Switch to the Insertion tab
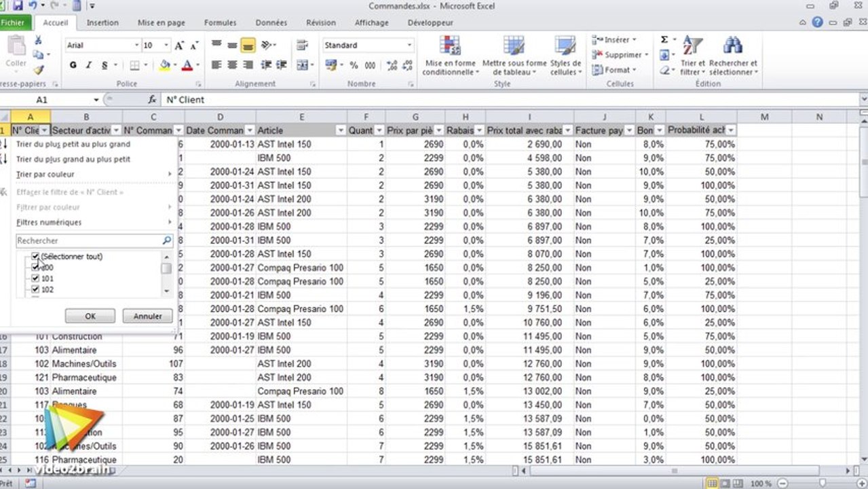This screenshot has height=489, width=868. [x=102, y=22]
